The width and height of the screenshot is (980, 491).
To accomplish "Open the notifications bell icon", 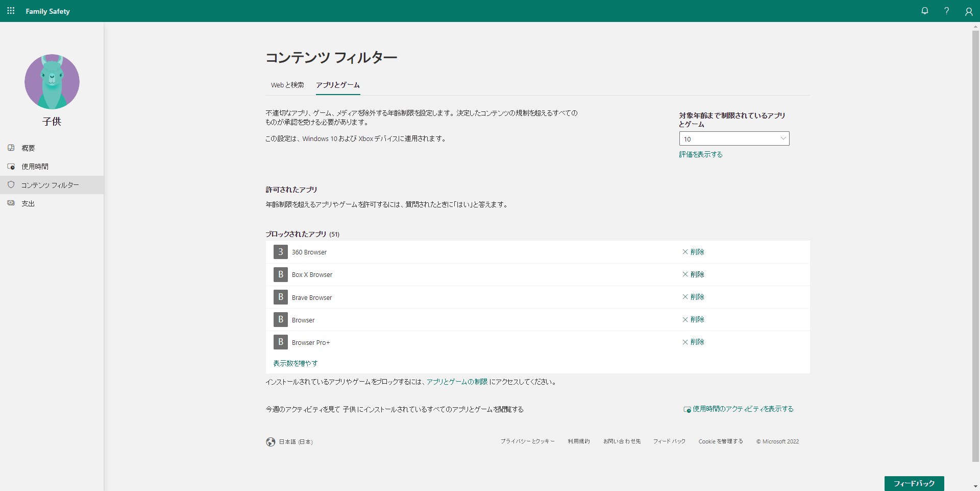I will point(924,11).
